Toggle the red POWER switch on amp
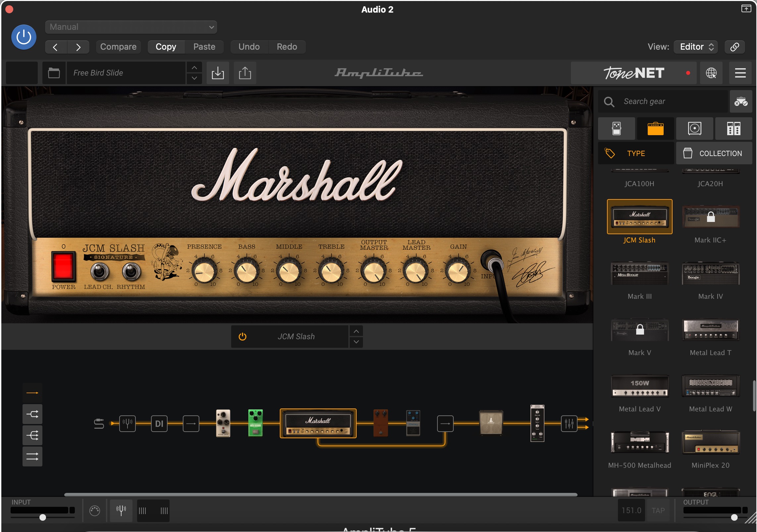757x532 pixels. pos(63,266)
